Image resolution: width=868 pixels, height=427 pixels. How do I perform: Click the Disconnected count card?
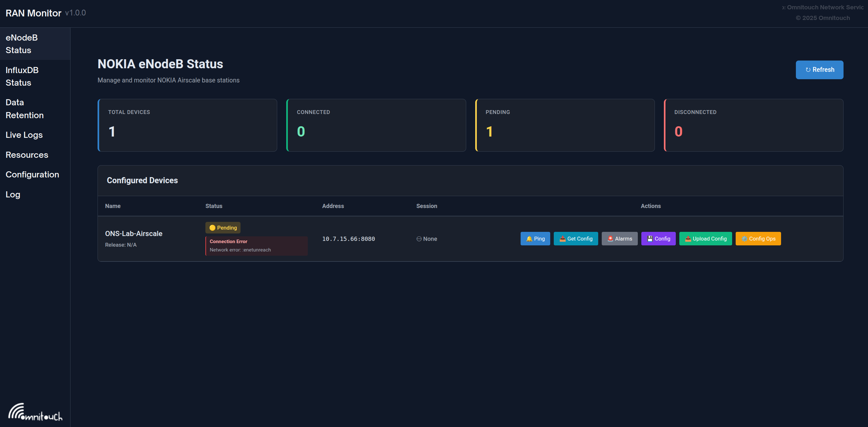tap(753, 125)
